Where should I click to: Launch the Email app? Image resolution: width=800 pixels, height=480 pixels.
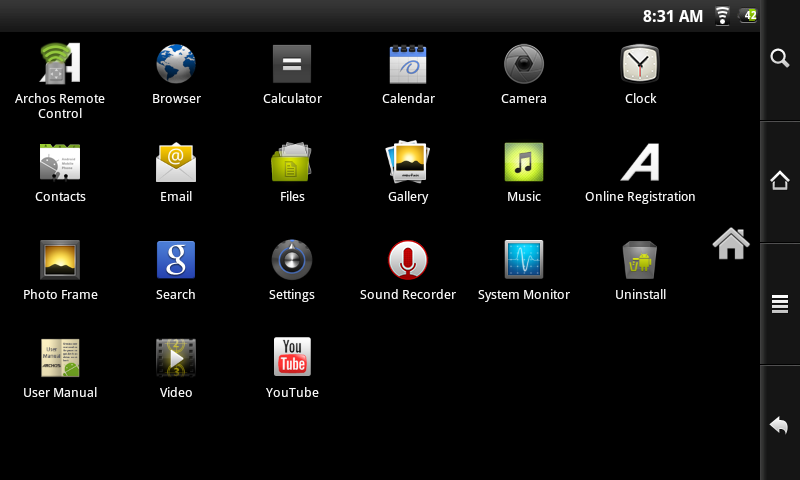(x=176, y=163)
